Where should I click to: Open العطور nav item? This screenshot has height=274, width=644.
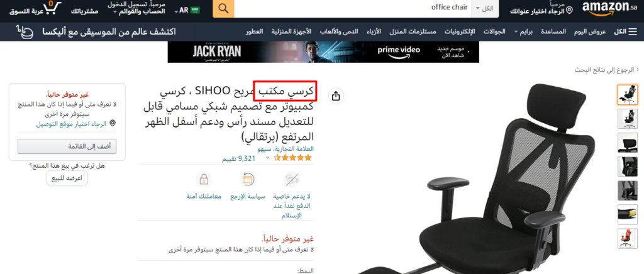(x=254, y=31)
